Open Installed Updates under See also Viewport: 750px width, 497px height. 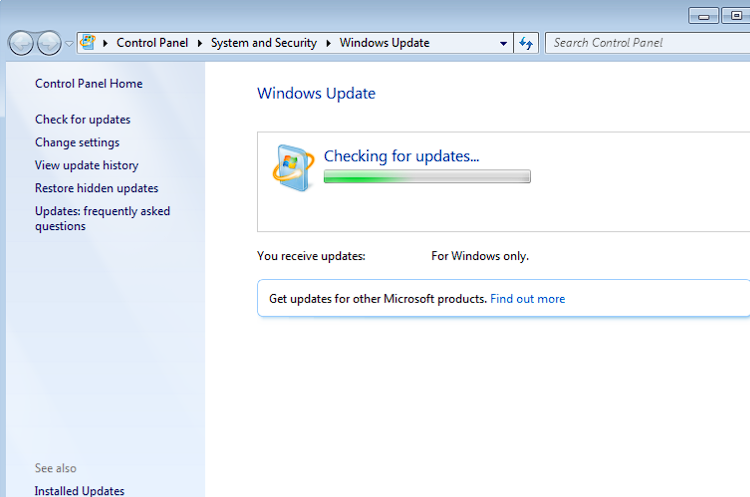79,491
